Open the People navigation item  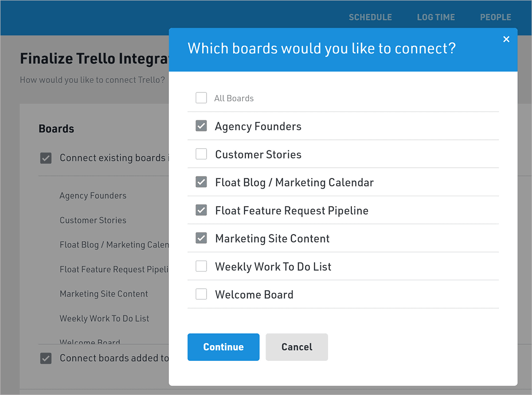point(495,17)
